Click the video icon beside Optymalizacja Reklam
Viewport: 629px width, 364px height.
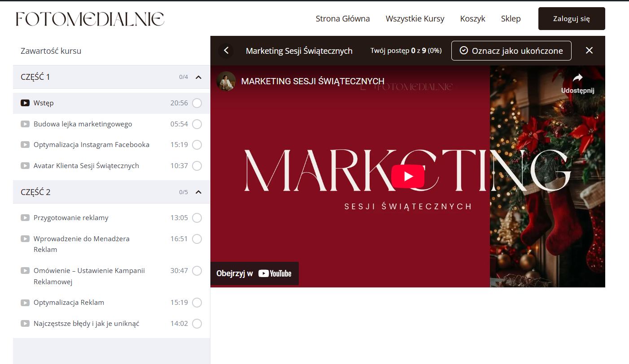(x=25, y=303)
